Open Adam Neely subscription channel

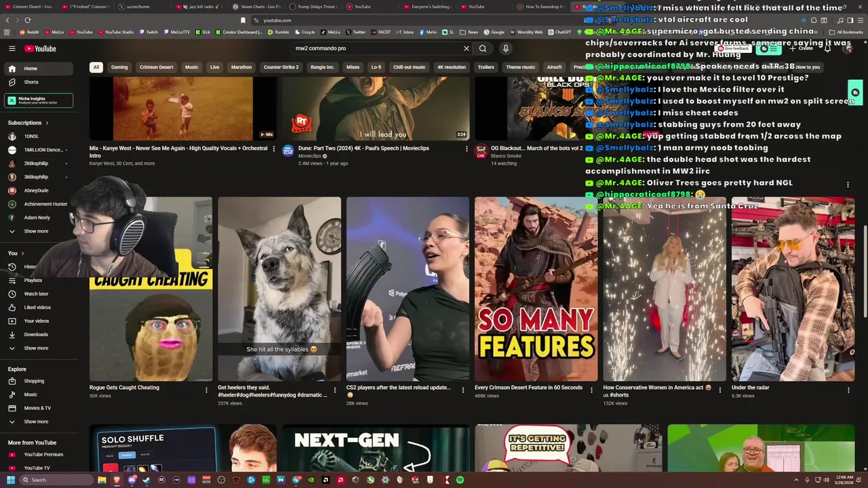pos(38,218)
